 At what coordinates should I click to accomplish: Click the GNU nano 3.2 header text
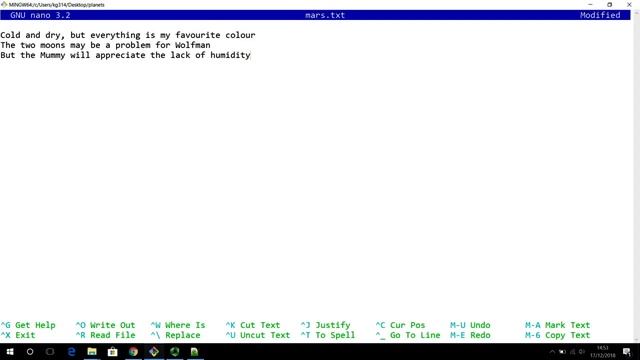tap(40, 15)
